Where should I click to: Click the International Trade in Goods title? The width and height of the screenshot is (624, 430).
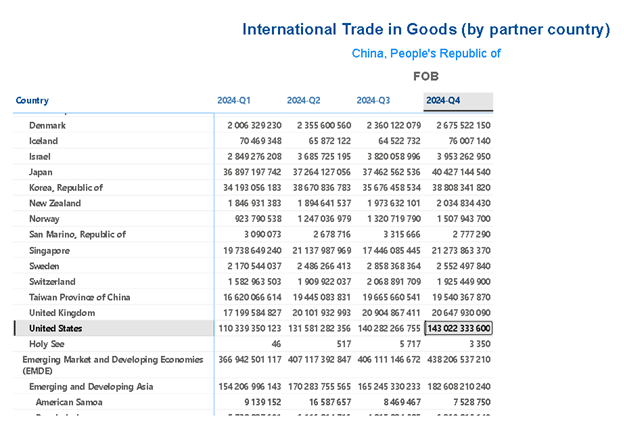click(x=426, y=29)
